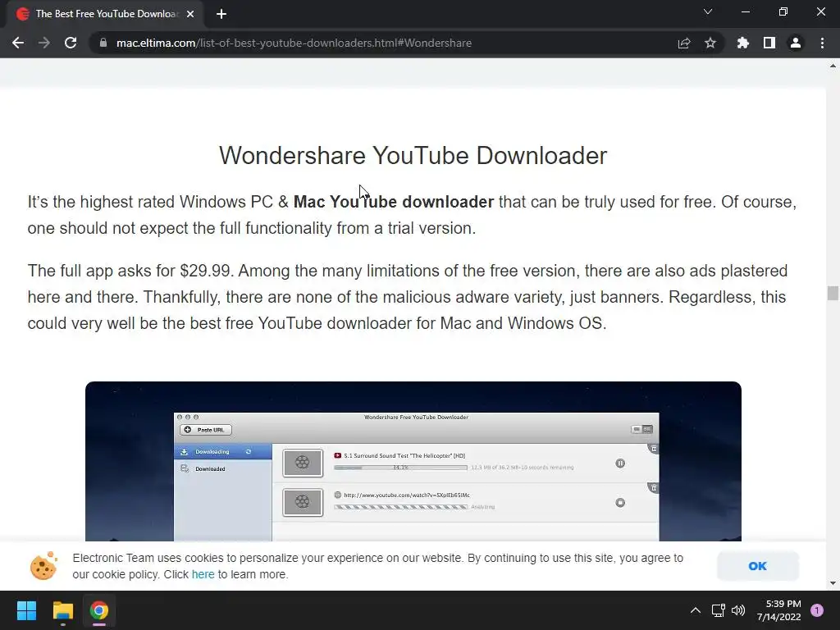Select The Best Free YouTube Downloader tab
Image resolution: width=840 pixels, height=630 pixels.
106,14
